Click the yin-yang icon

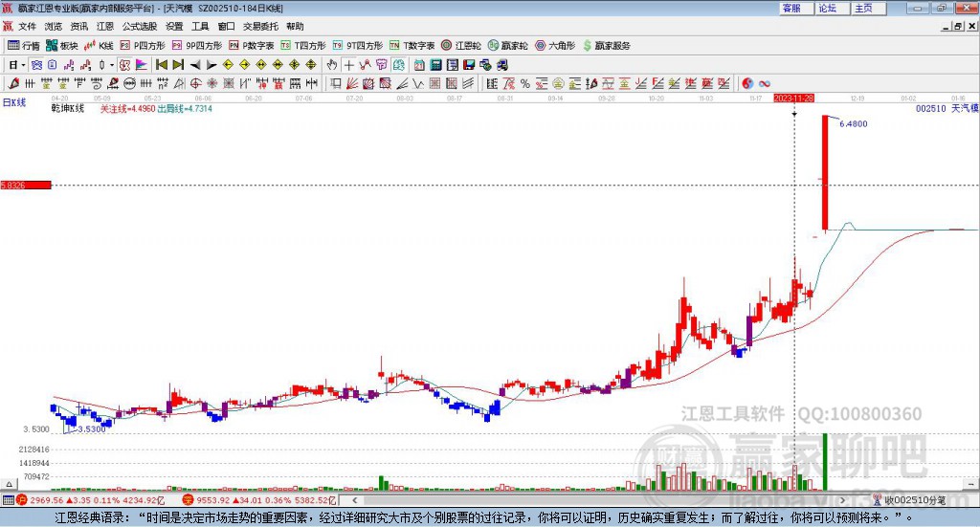[747, 83]
